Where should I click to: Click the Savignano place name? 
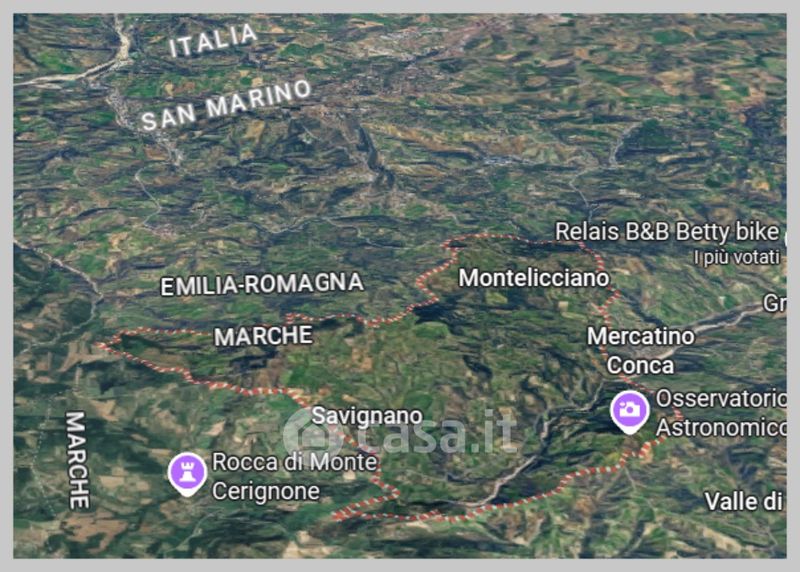367,416
